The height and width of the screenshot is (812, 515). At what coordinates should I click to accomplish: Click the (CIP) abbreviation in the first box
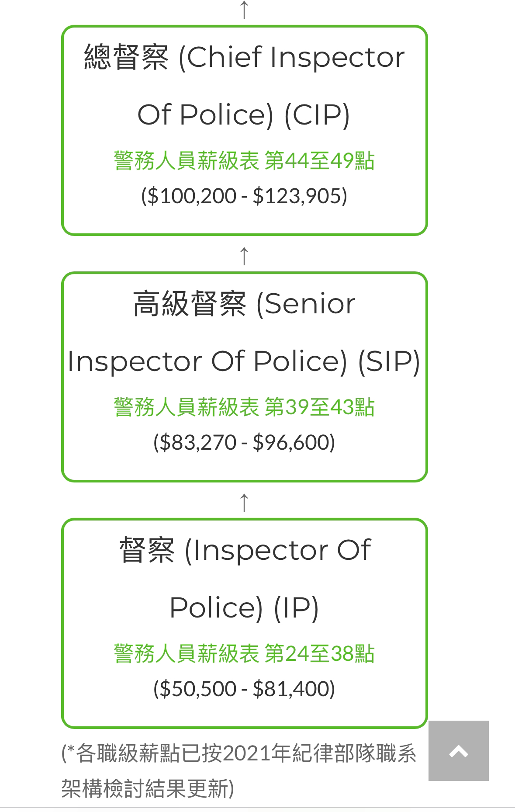pos(317,115)
